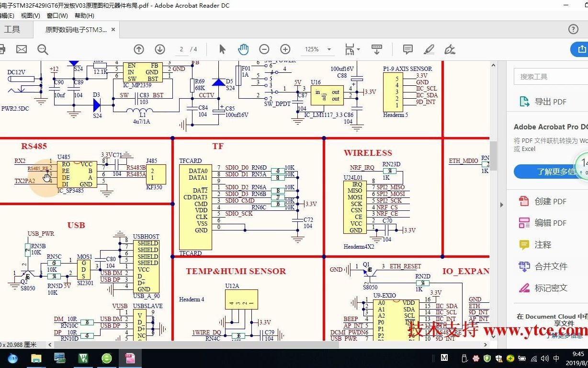The height and width of the screenshot is (368, 588).
Task: Open the Fill & Sign tool
Action: tap(450, 49)
